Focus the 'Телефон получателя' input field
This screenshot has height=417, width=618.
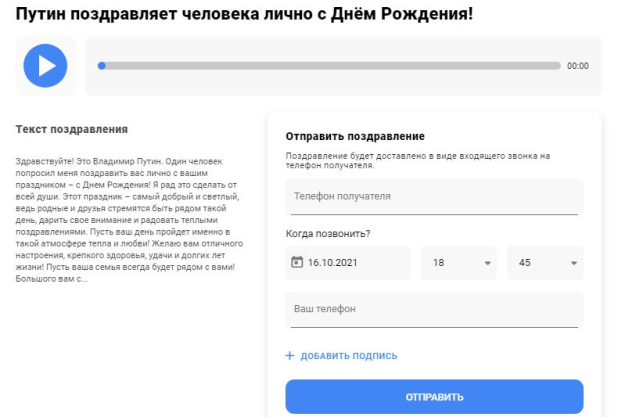(434, 196)
